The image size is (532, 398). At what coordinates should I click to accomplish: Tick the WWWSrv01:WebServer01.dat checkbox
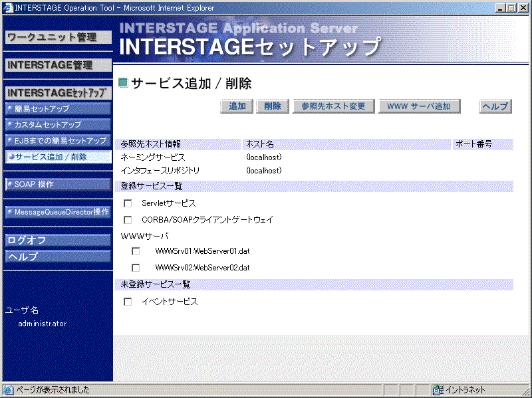coord(136,251)
